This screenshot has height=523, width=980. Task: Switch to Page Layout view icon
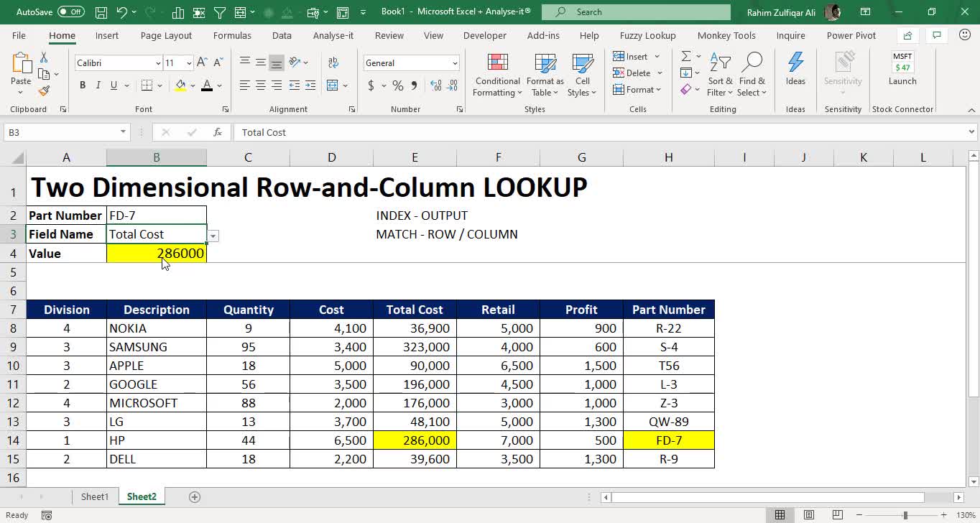click(x=809, y=515)
